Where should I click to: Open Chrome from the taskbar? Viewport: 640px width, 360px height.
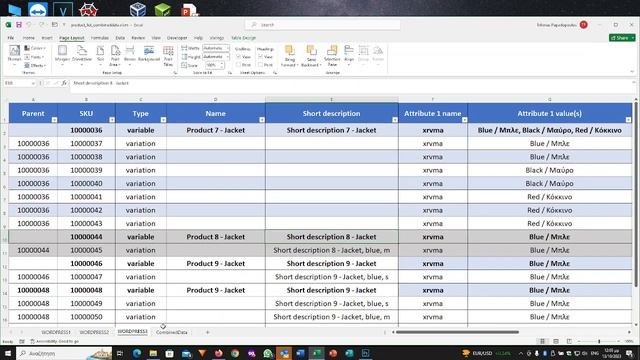pos(235,353)
